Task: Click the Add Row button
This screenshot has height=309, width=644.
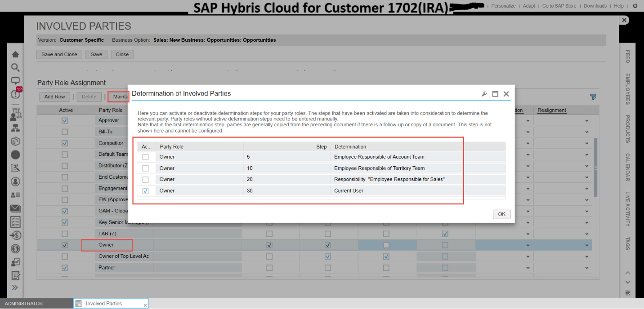Action: click(54, 97)
